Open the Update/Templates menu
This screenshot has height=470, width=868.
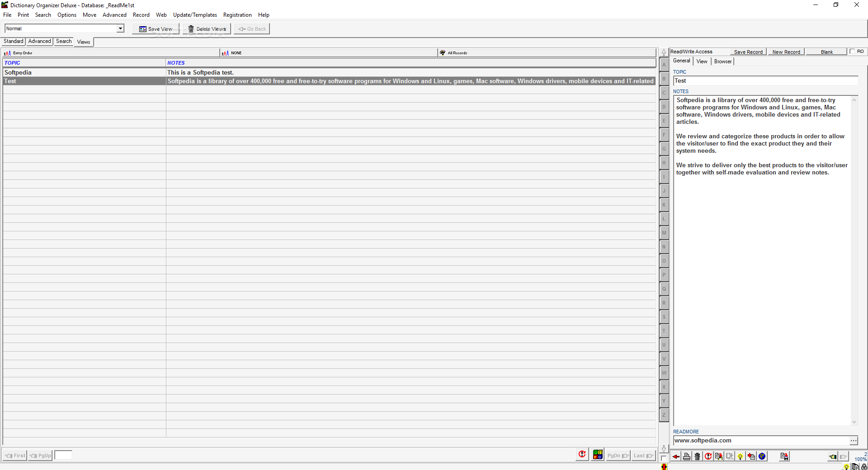coord(195,15)
